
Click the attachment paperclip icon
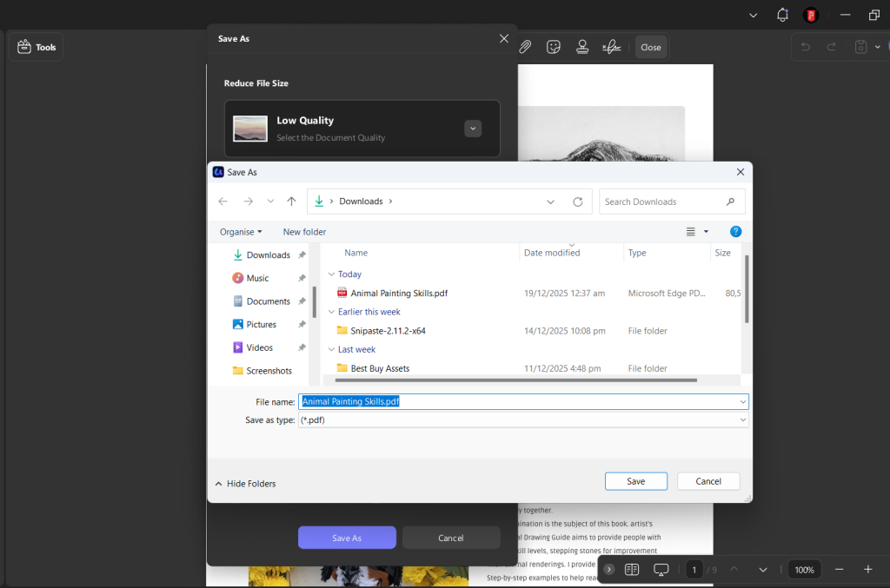(x=525, y=47)
